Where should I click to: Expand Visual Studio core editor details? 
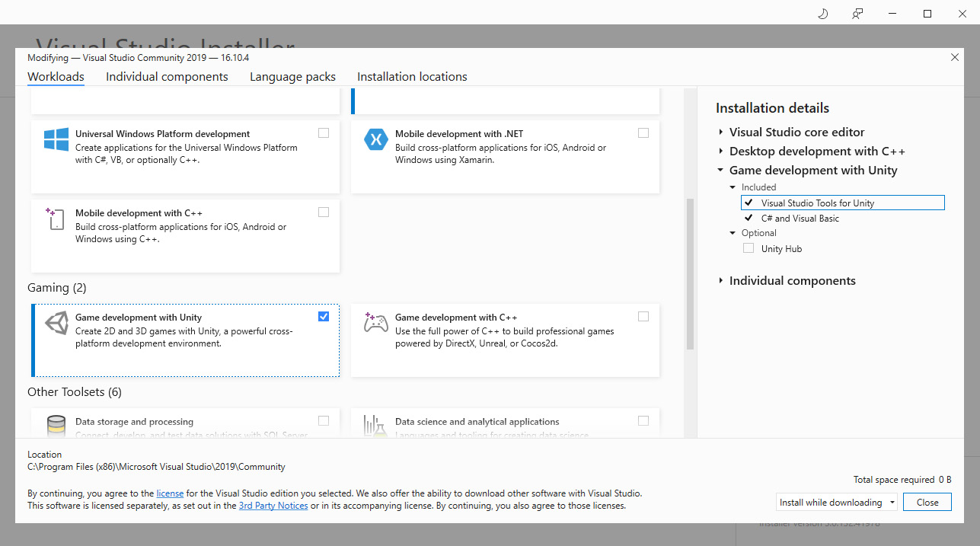coord(720,132)
